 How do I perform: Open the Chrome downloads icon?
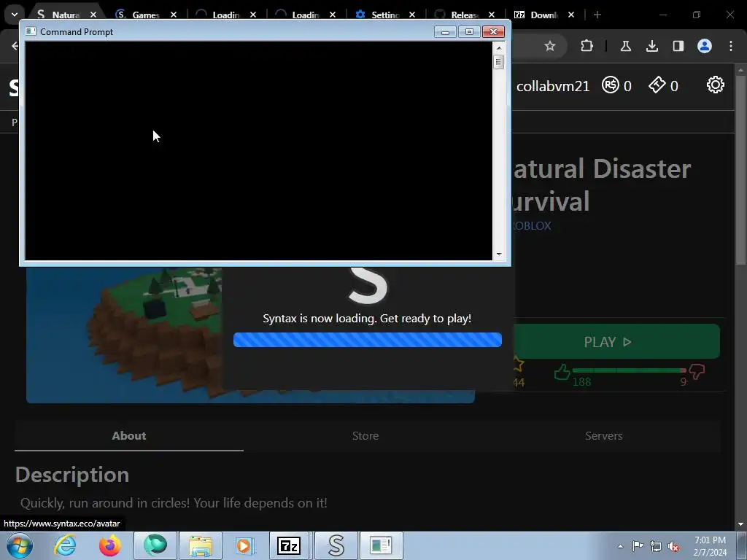click(x=652, y=46)
